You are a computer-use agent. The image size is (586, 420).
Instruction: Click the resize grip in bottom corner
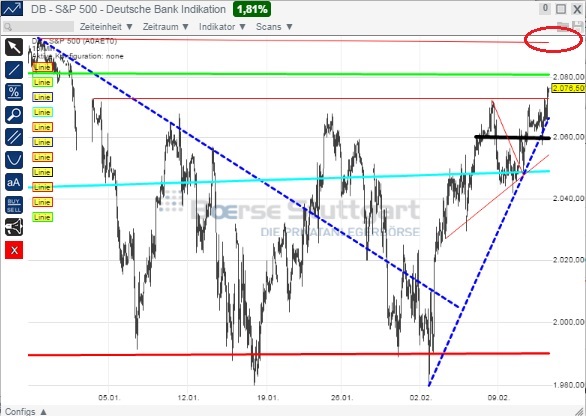[579, 411]
